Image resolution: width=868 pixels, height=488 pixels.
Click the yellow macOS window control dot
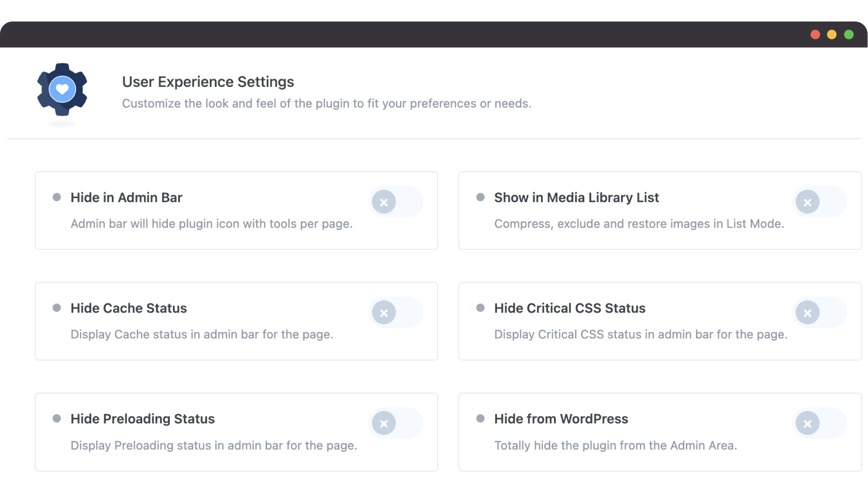pos(832,34)
